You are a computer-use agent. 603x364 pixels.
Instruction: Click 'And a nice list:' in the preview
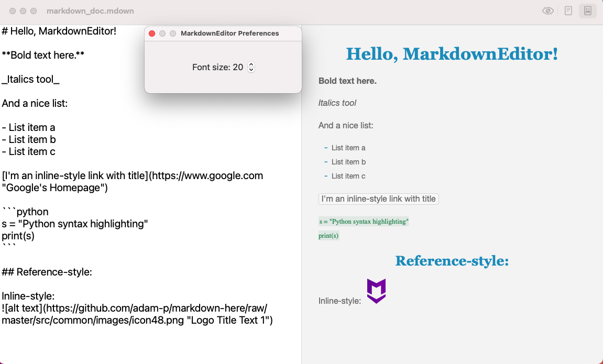[346, 125]
